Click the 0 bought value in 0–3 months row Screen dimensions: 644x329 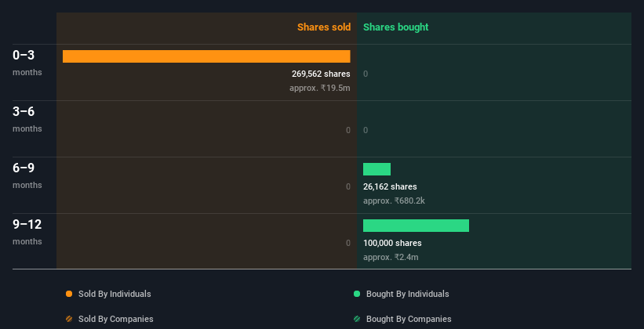[x=366, y=74]
